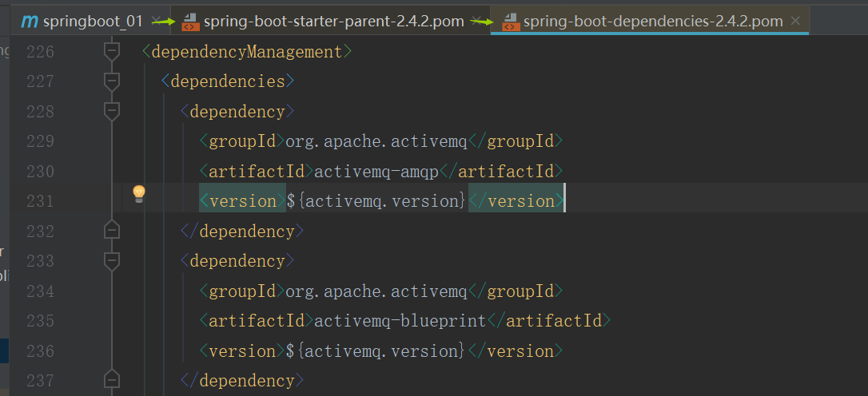
Task: Fold the dependency block starting line 233
Action: click(112, 260)
